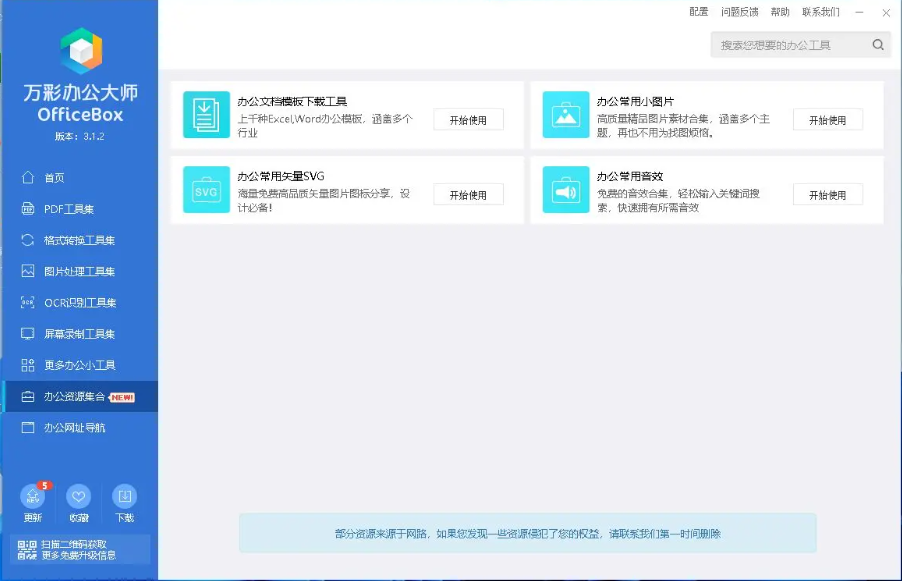
Task: Go to 首页 in the sidebar
Action: point(54,178)
